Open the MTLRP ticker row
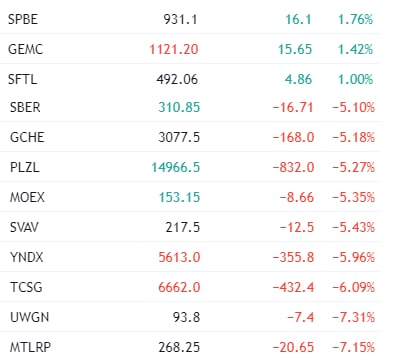Screen dimensions: 399x364 (190, 347)
